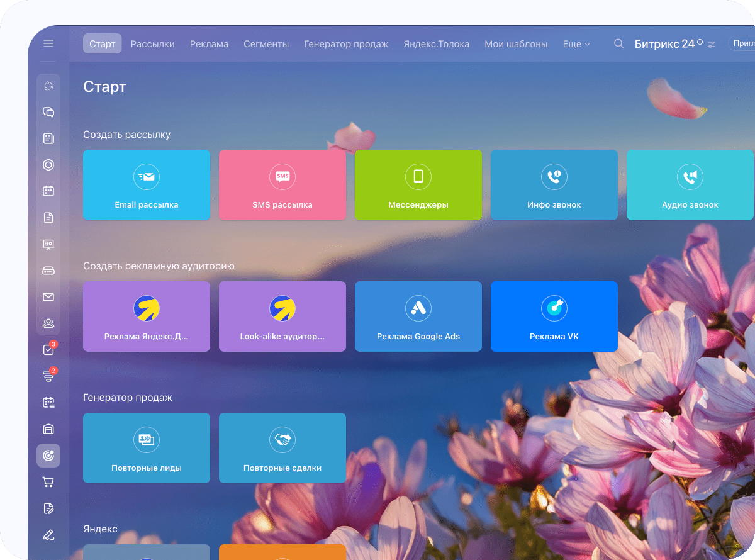
Task: Open the sliders settings icon near logo
Action: [712, 45]
